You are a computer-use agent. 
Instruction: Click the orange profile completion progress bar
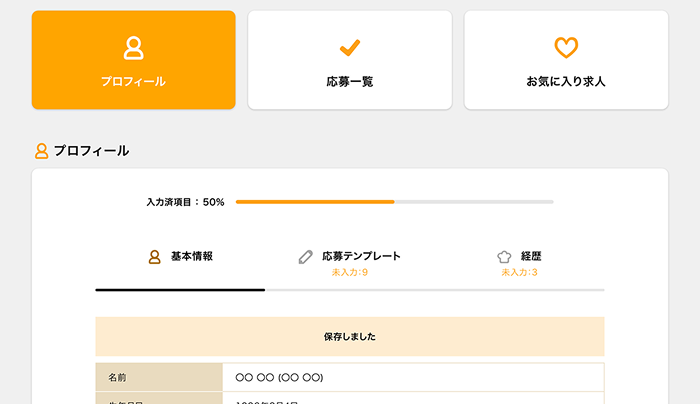coord(315,202)
